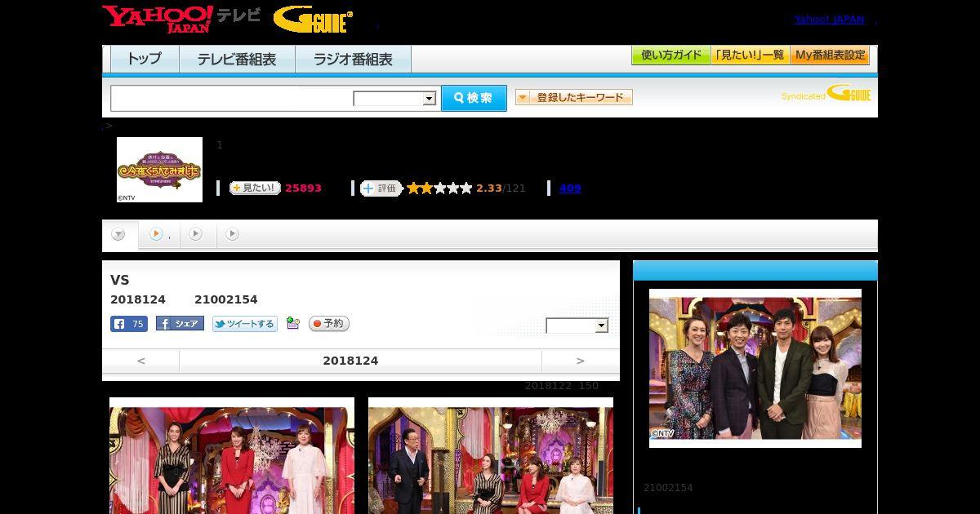
Task: Open the 使い方ガイド button
Action: pos(671,55)
